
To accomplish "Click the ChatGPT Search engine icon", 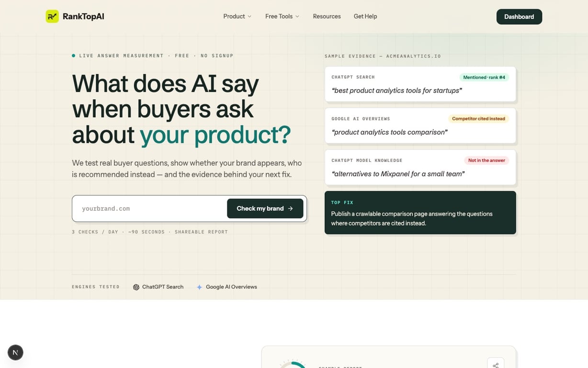I will pos(136,287).
